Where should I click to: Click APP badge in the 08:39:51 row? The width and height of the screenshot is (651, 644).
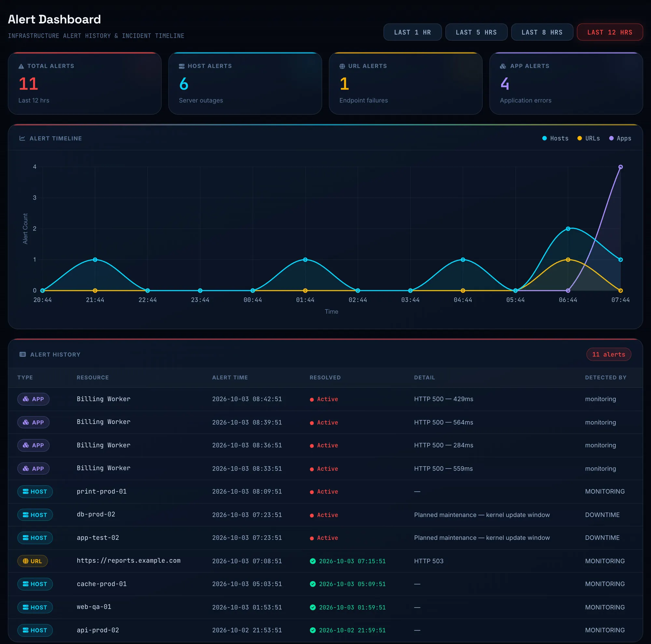(33, 422)
